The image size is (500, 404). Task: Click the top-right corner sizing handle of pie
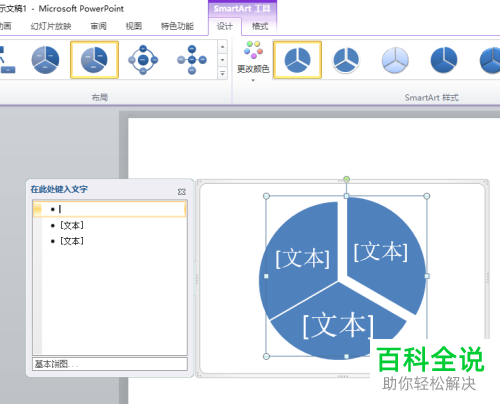tap(427, 196)
